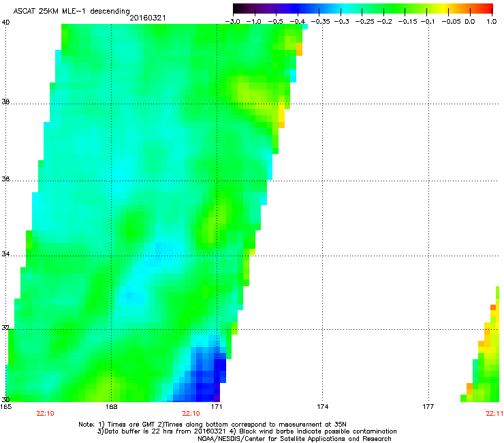504x443 pixels.
Task: Click the red 22:10 time below longitude 171
Action: click(191, 414)
